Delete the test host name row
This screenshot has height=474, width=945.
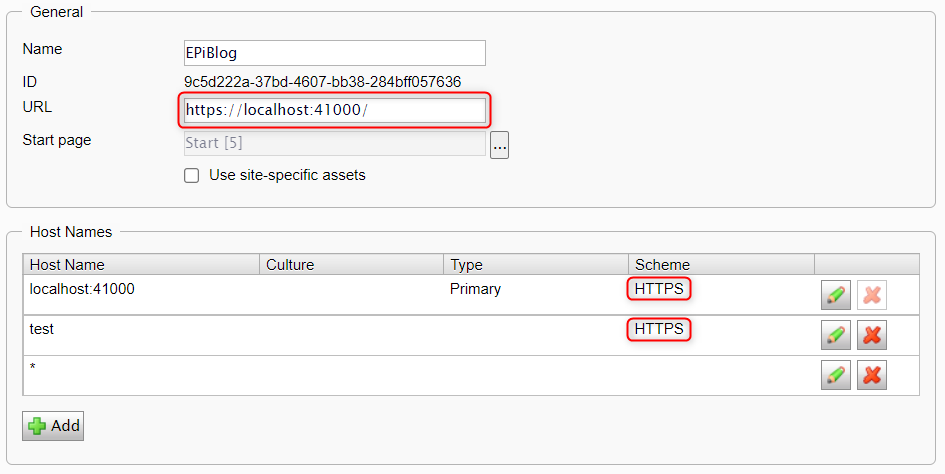pyautogui.click(x=872, y=335)
